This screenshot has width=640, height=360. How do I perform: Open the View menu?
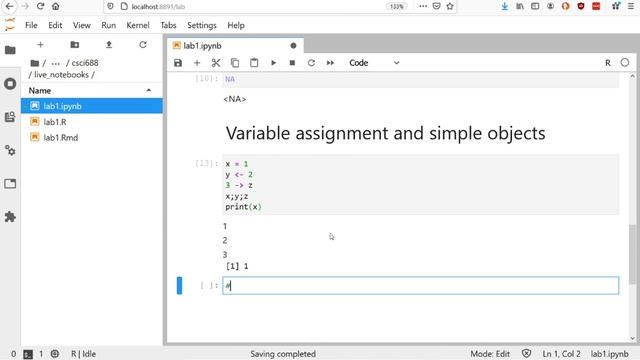[x=82, y=25]
